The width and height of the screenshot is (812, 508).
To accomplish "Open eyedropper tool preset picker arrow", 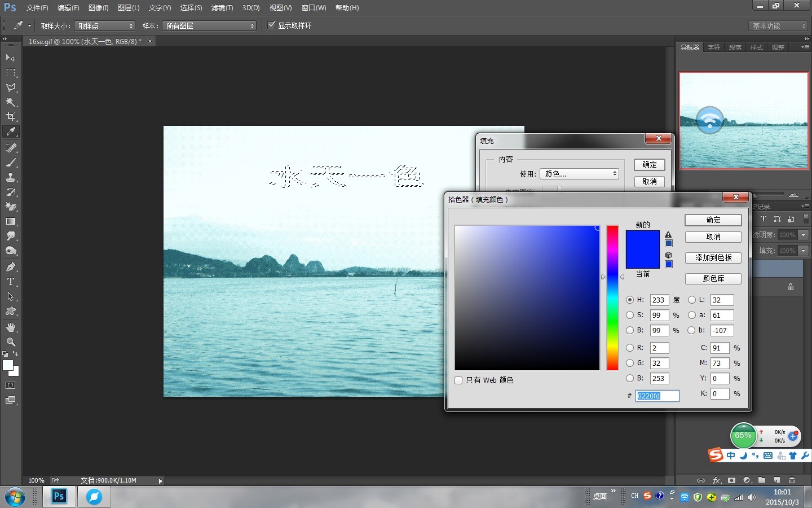I will tap(30, 26).
